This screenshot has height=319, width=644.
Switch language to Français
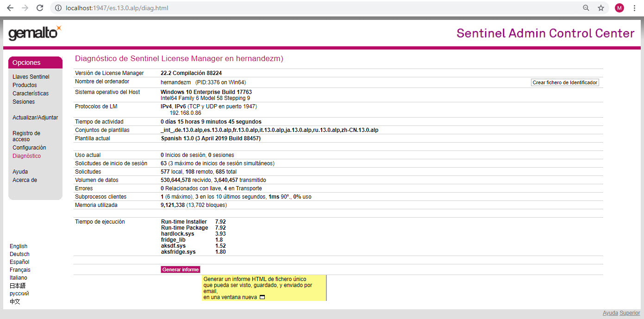coord(20,270)
